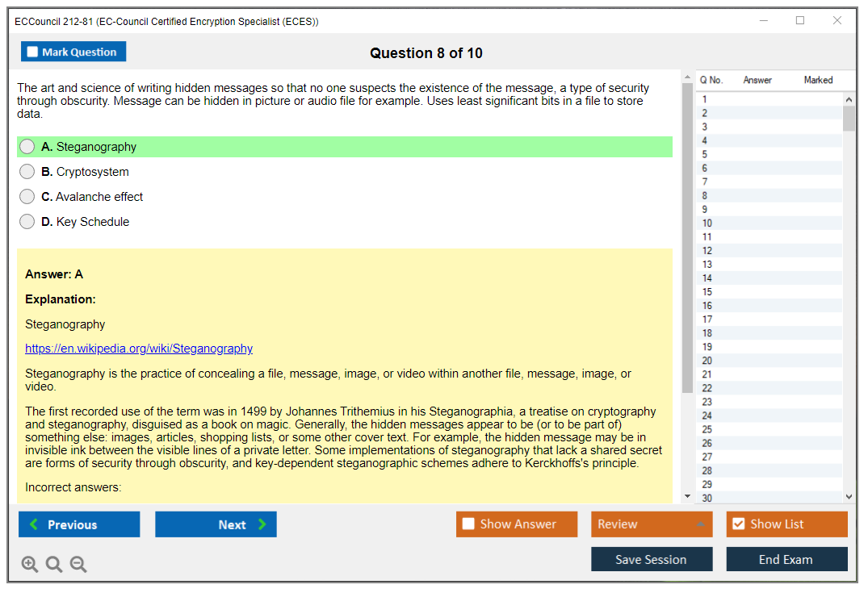Choose option B Cryptosystem
Screen dimensions: 868x593
(x=27, y=172)
